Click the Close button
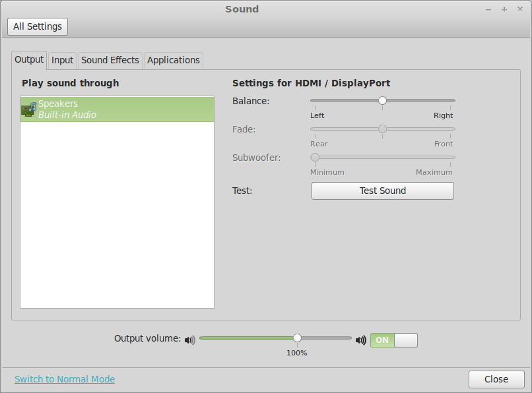Viewport: 532px width, 393px height. [496, 379]
